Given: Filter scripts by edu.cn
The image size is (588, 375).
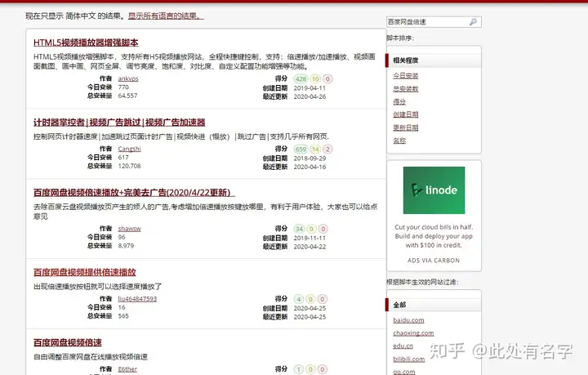Looking at the screenshot, I should pos(403,346).
